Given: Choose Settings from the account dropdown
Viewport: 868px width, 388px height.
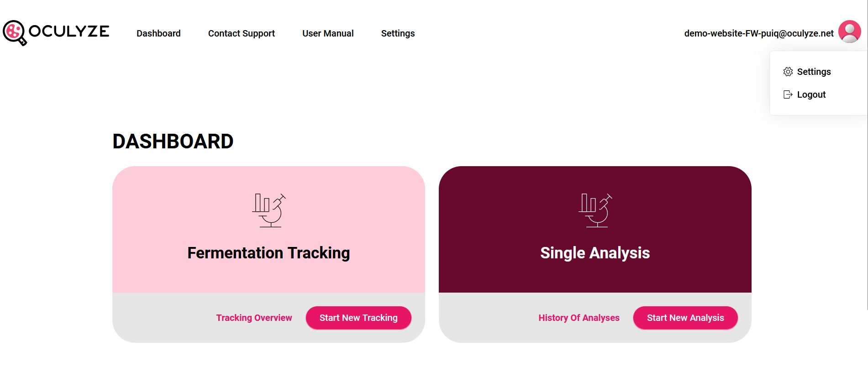Looking at the screenshot, I should click(814, 72).
